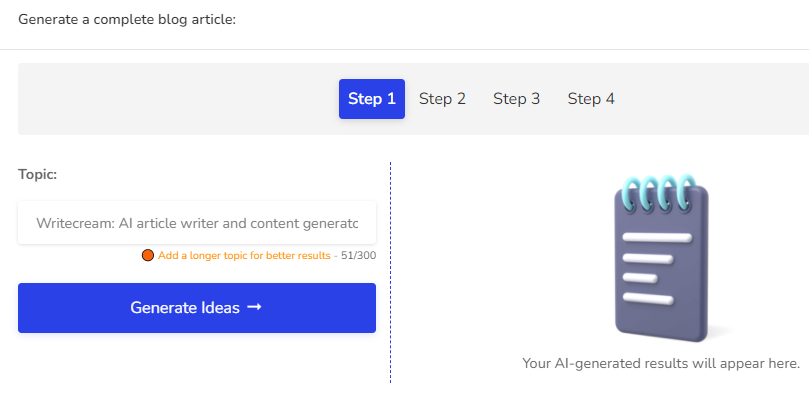The height and width of the screenshot is (407, 809).
Task: Click the 'Add a longer topic' hint text
Action: pyautogui.click(x=244, y=255)
